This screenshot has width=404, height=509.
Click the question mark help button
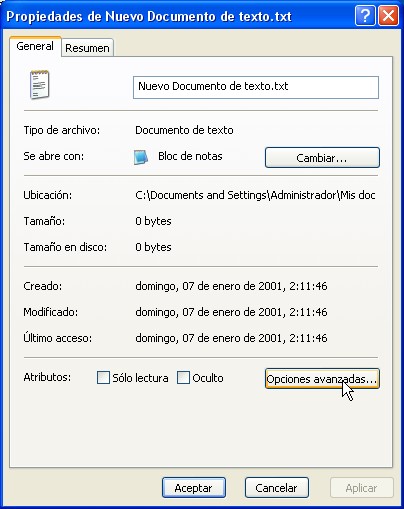pyautogui.click(x=365, y=15)
